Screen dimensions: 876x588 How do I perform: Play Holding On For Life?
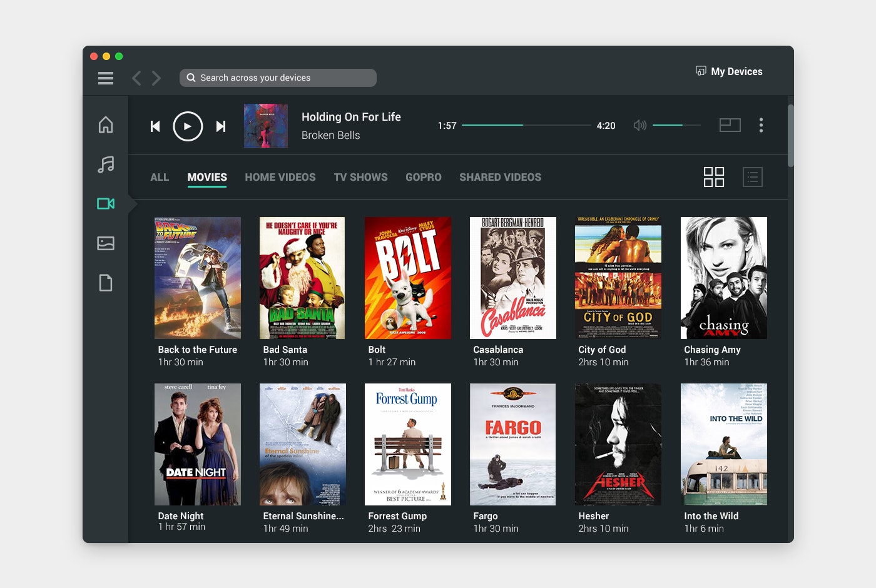(x=188, y=126)
